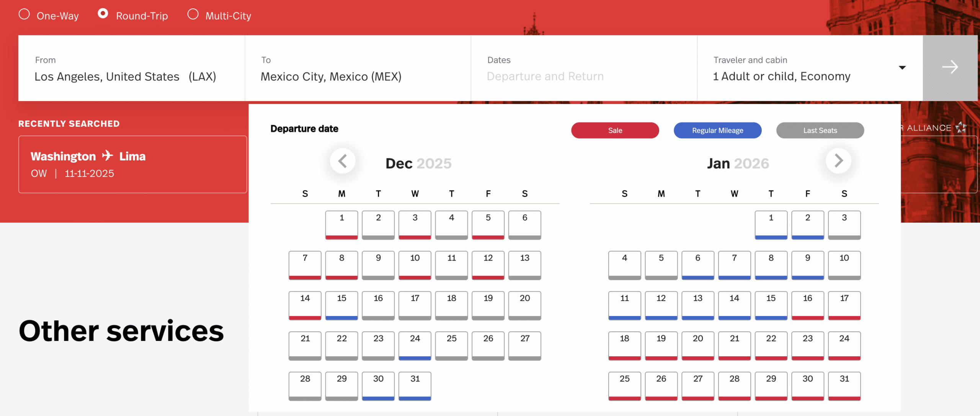
Task: Click the Regular Mileage legend pill
Action: point(717,130)
